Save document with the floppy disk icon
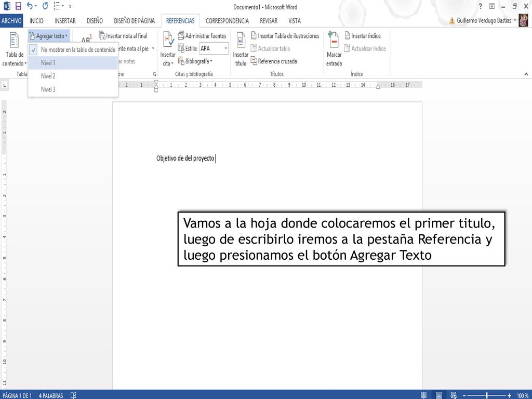Screen dimensions: 532x399 18,6
